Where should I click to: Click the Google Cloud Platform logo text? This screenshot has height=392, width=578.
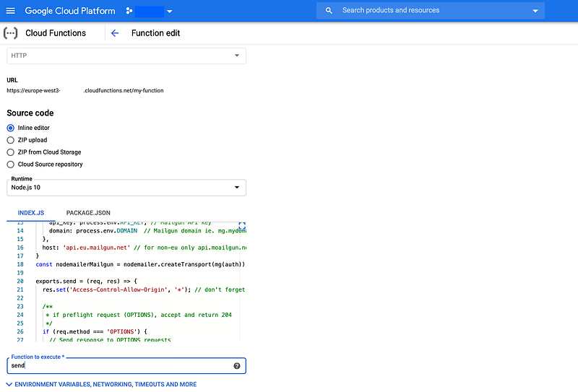[70, 11]
